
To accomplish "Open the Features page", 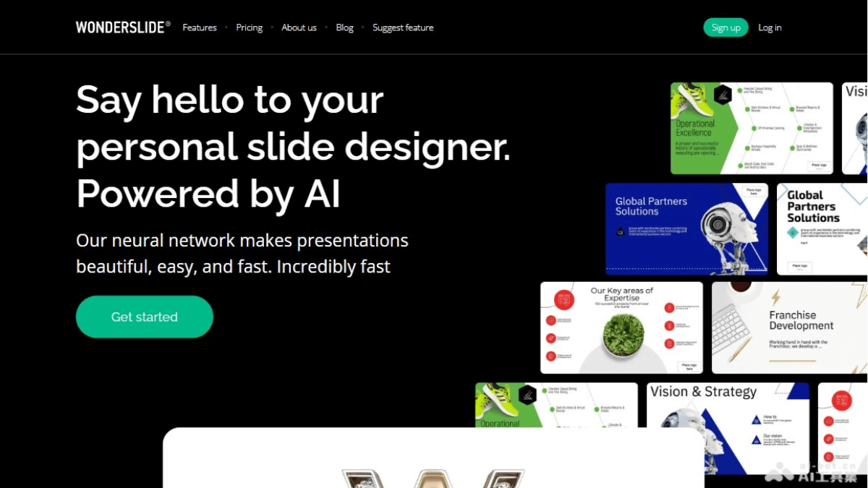I will point(199,27).
